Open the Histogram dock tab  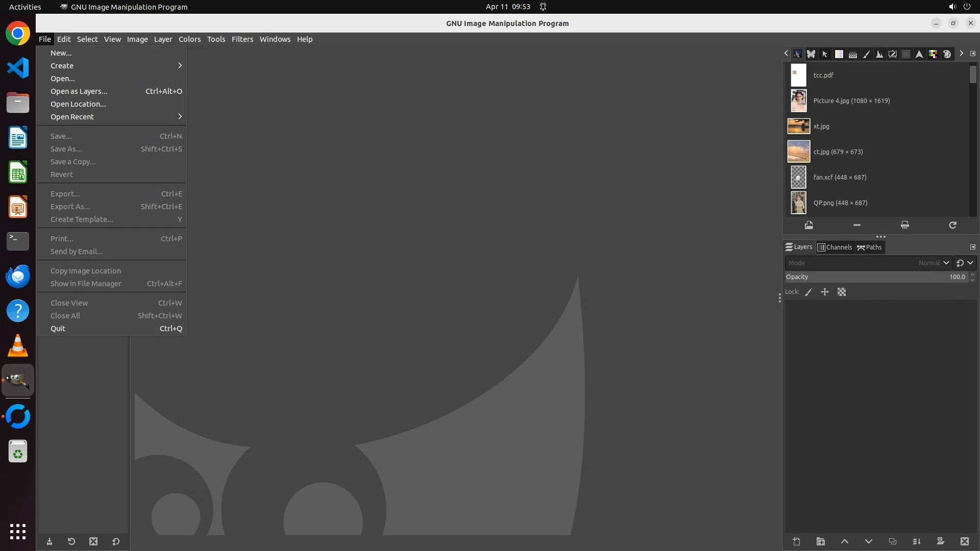tap(879, 54)
